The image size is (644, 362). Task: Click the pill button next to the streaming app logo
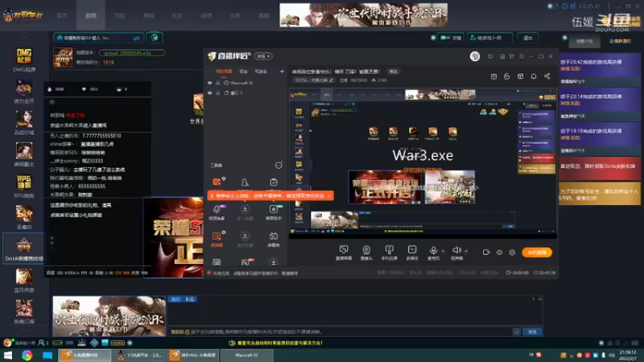point(263,56)
